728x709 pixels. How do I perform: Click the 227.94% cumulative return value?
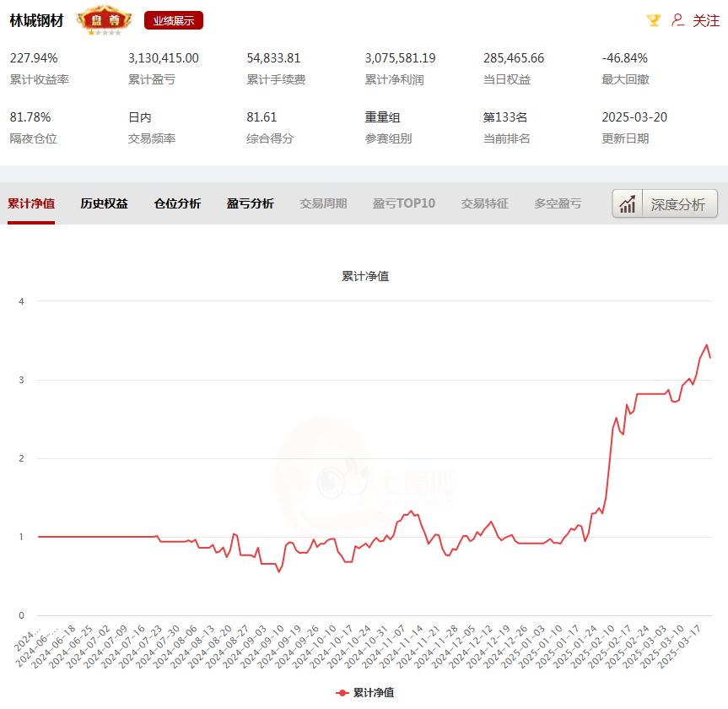coord(34,58)
